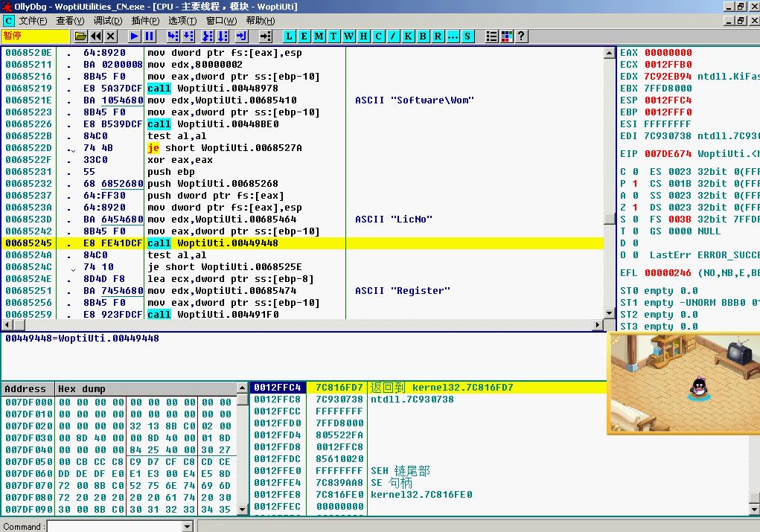Run the program with the play icon
This screenshot has height=532, width=760.
pos(134,36)
